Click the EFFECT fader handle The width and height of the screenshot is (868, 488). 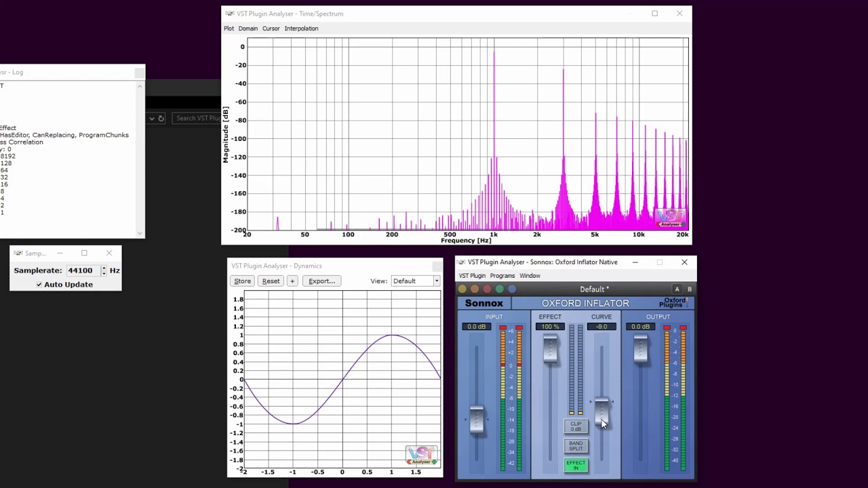(x=550, y=350)
